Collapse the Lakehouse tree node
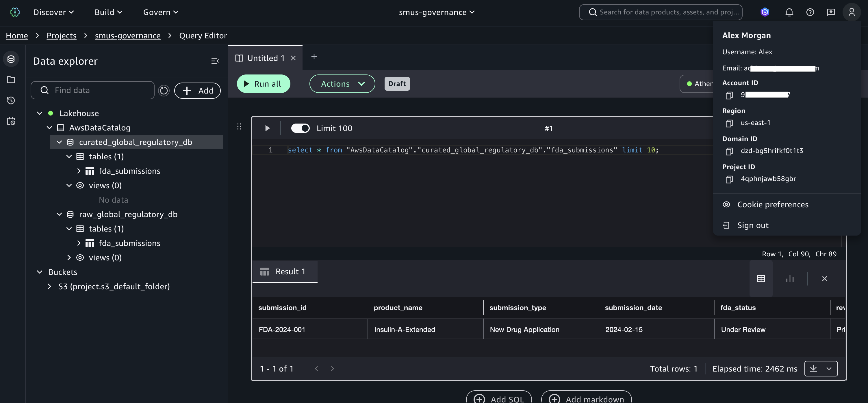Image resolution: width=868 pixels, height=403 pixels. point(39,113)
